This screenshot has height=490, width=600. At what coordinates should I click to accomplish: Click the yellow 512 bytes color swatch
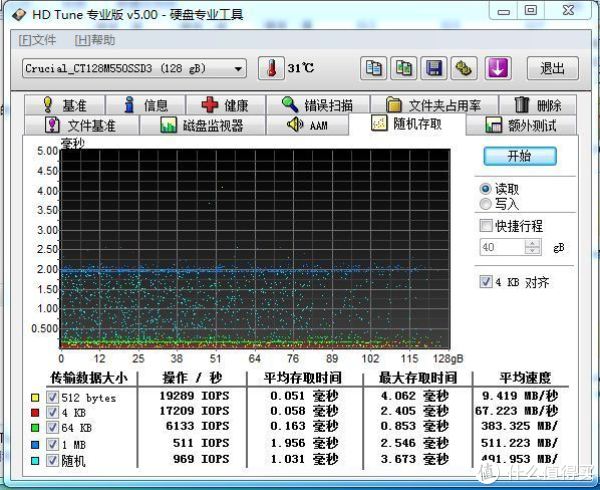coord(35,398)
